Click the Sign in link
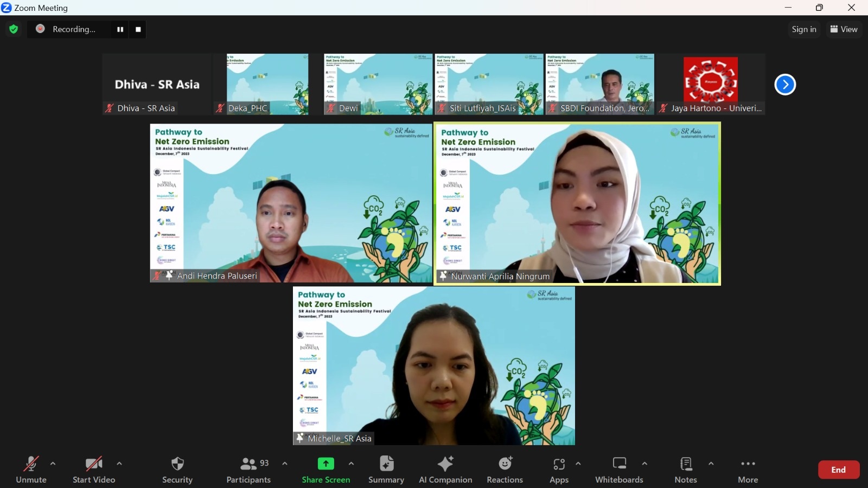The width and height of the screenshot is (868, 488). (x=803, y=29)
